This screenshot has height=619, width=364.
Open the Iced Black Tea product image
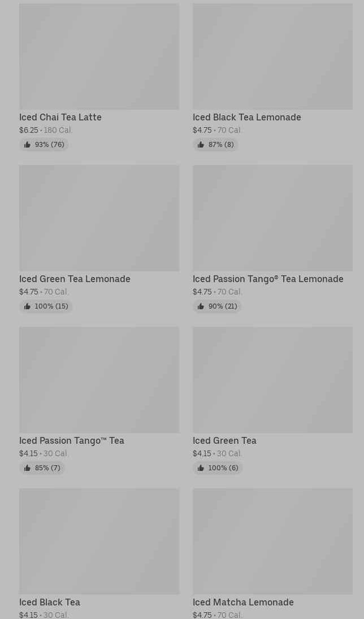(x=99, y=541)
